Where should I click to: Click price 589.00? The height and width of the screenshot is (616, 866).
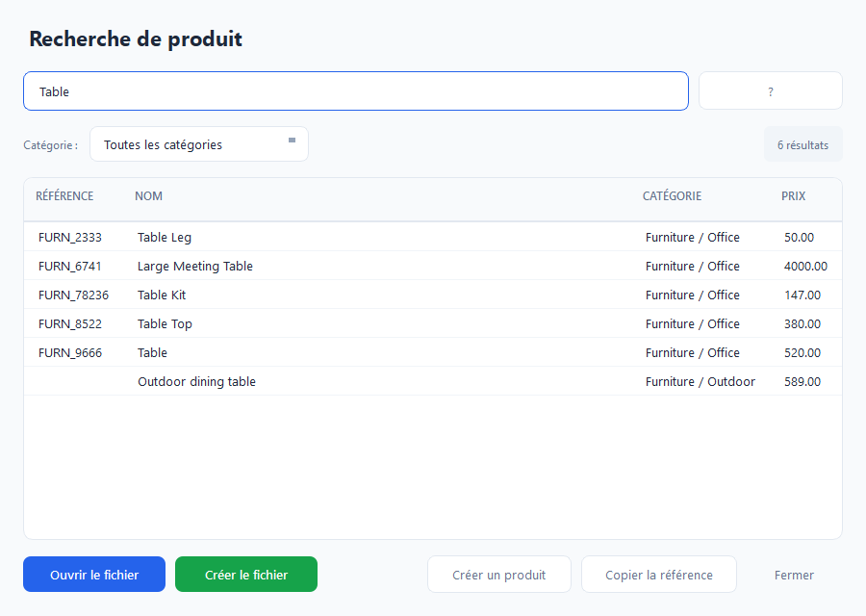pos(802,381)
